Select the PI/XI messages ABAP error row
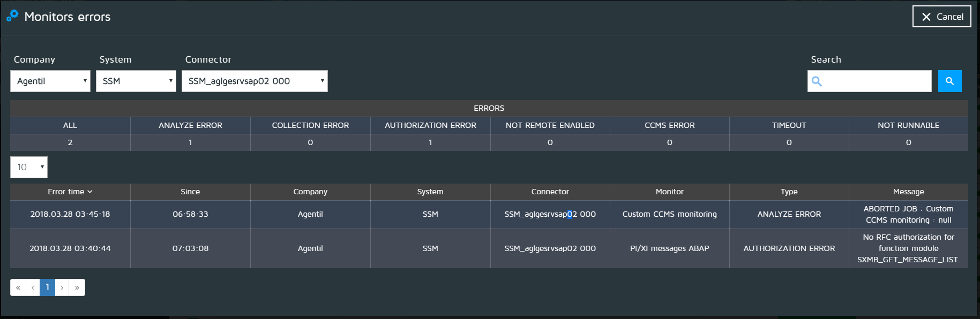 pos(669,248)
